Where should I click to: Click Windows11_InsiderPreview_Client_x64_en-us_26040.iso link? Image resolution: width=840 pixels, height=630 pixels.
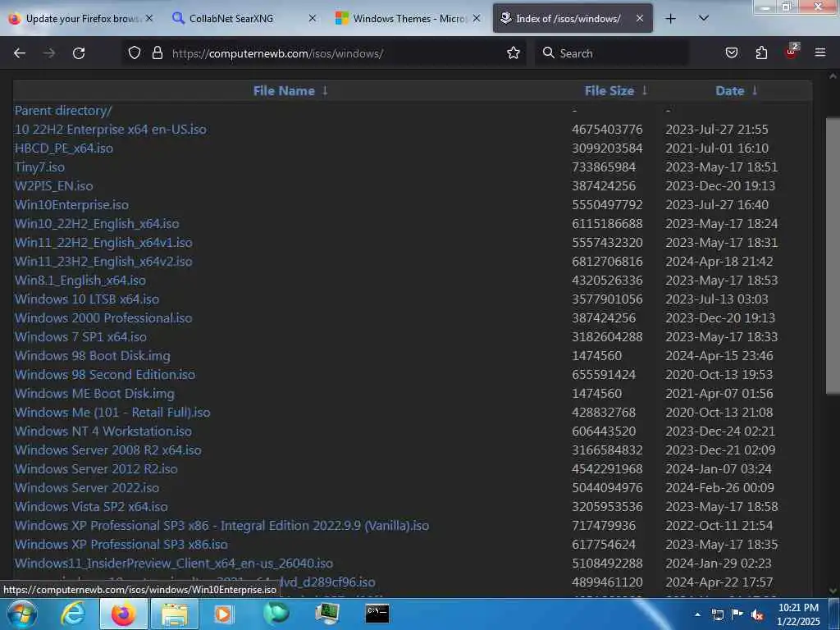coord(174,563)
